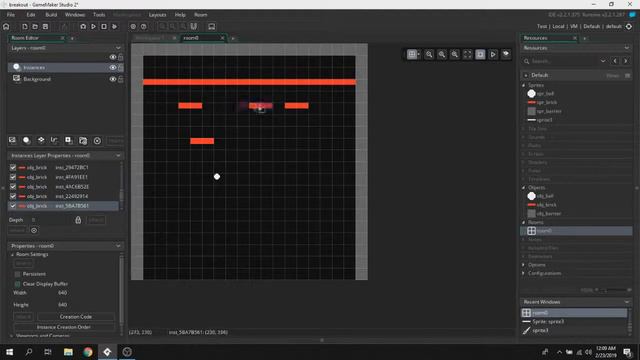Add a new tile layer icon

(x=41, y=140)
